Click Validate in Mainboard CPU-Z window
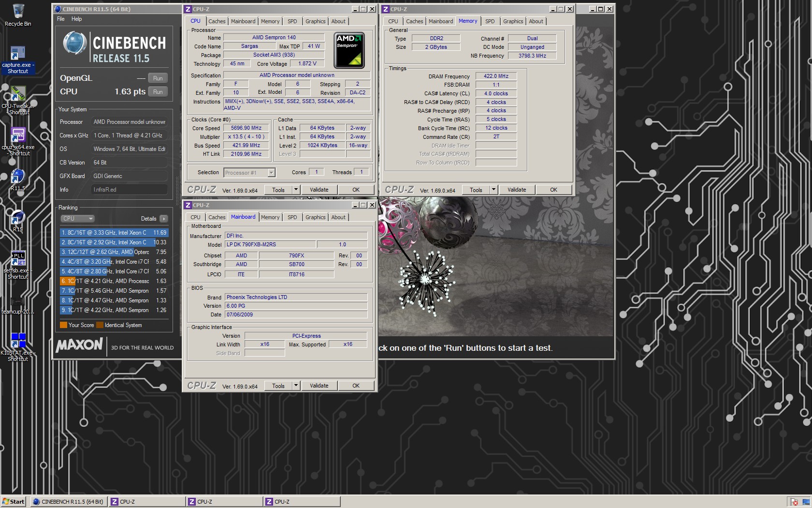This screenshot has height=508, width=812. pos(319,386)
